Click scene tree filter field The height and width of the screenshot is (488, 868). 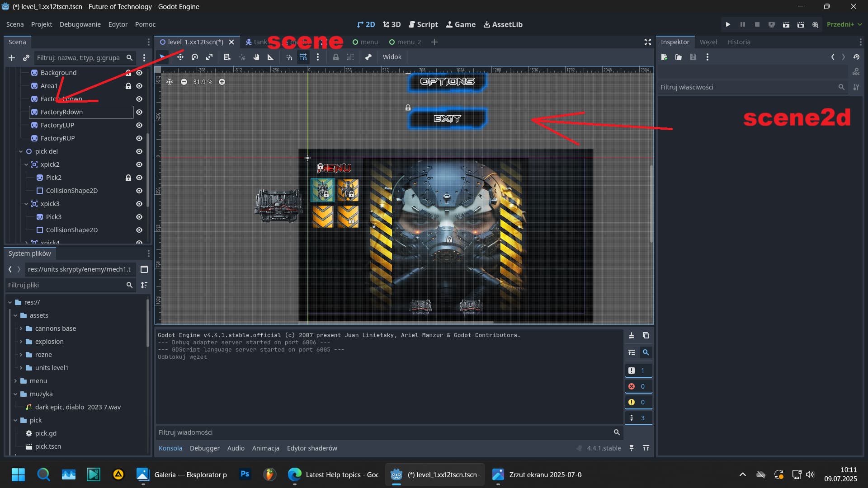point(84,58)
